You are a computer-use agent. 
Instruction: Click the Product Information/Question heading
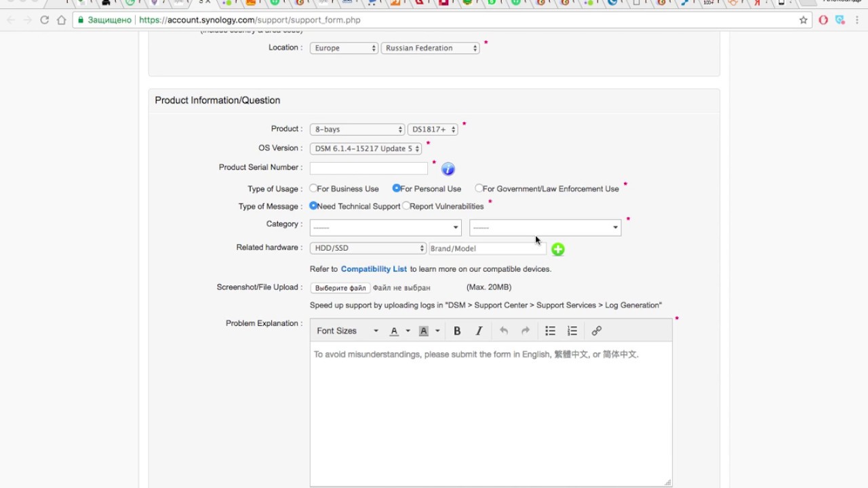pyautogui.click(x=218, y=100)
